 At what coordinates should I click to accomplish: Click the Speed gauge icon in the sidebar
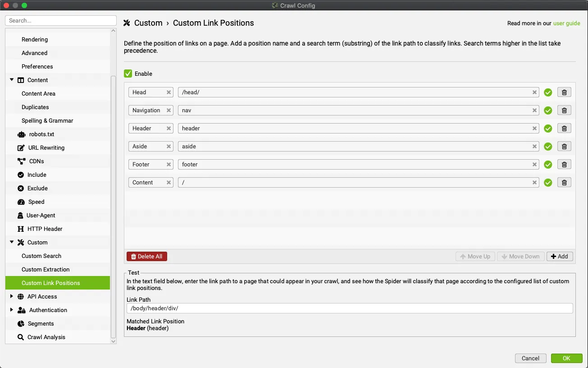(x=21, y=202)
